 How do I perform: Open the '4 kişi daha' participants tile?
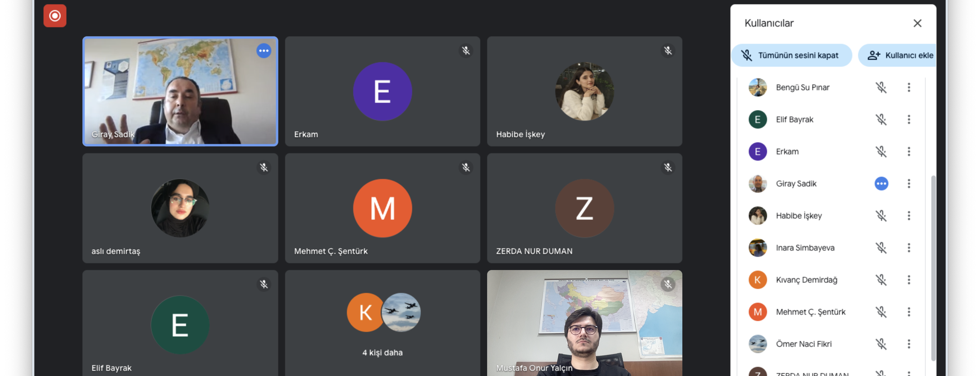click(382, 324)
